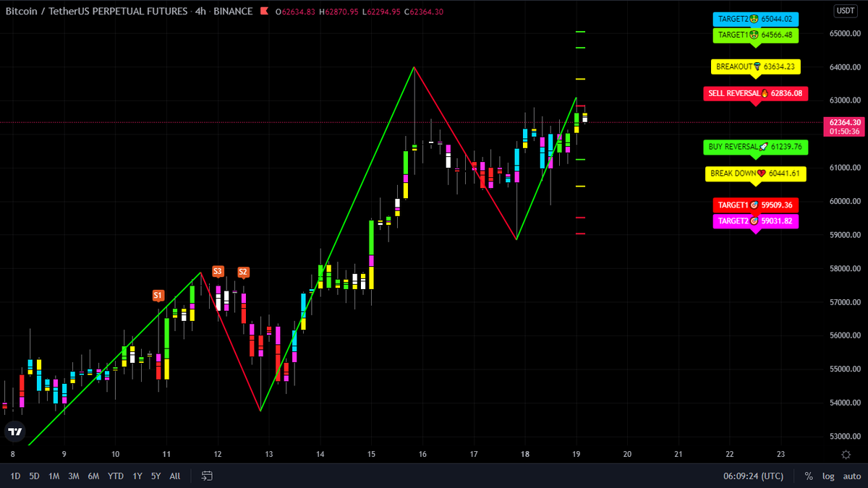Click the red flag icon beside BINANCE
The image size is (868, 488).
point(264,12)
